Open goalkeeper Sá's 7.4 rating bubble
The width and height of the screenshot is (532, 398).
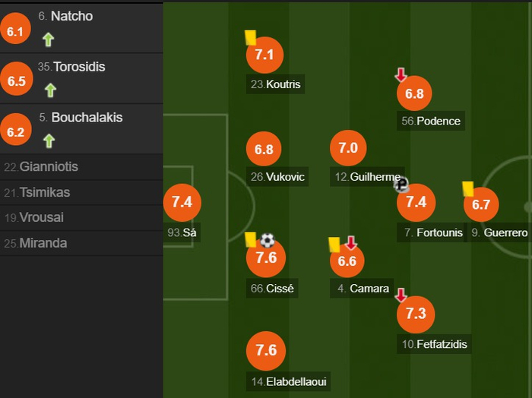tap(182, 202)
